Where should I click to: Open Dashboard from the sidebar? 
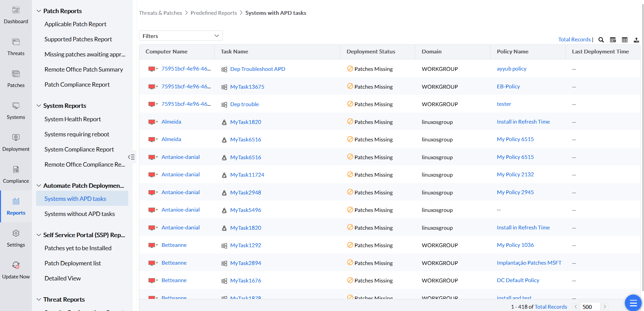coord(16,15)
